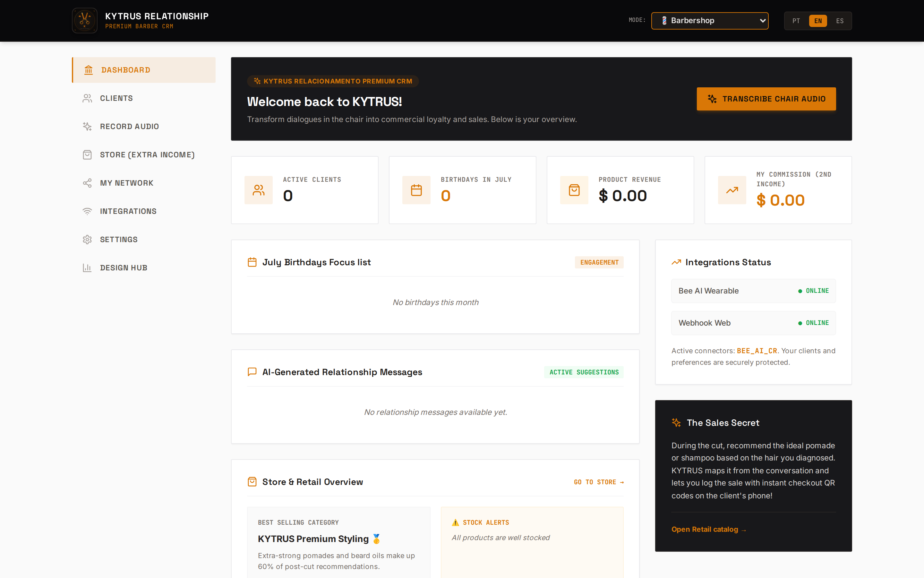Follow the Go To Store link
Viewport: 924px width, 578px height.
pyautogui.click(x=599, y=482)
